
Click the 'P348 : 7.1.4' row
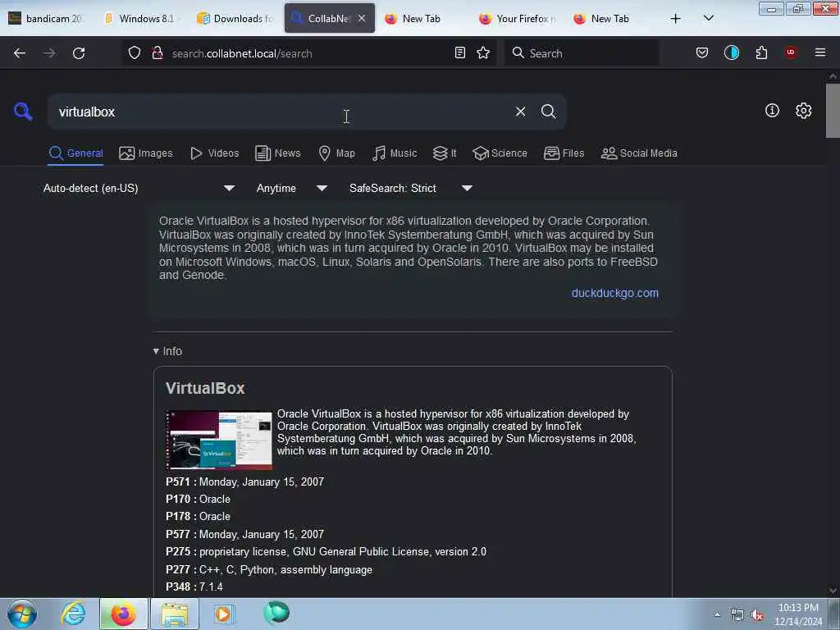[194, 587]
